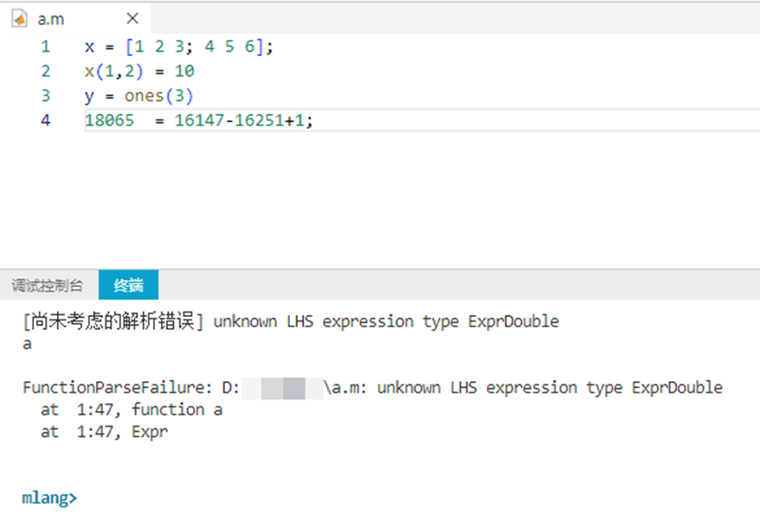Image resolution: width=760 pixels, height=532 pixels.
Task: Click line number 2 in gutter
Action: (46, 71)
